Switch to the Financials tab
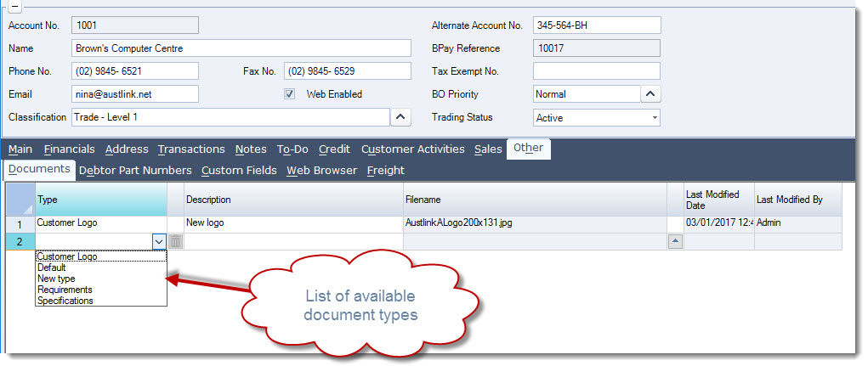This screenshot has width=868, height=366. click(69, 149)
